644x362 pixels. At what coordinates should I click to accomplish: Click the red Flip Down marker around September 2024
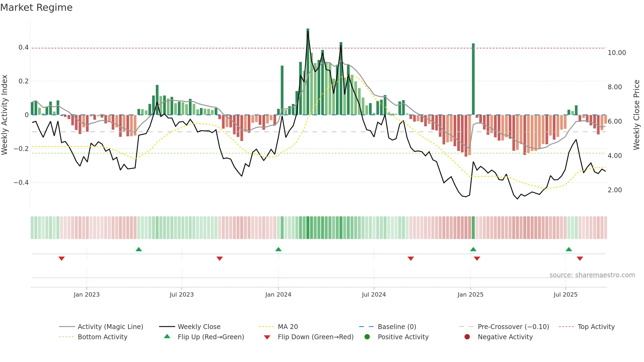tap(411, 258)
